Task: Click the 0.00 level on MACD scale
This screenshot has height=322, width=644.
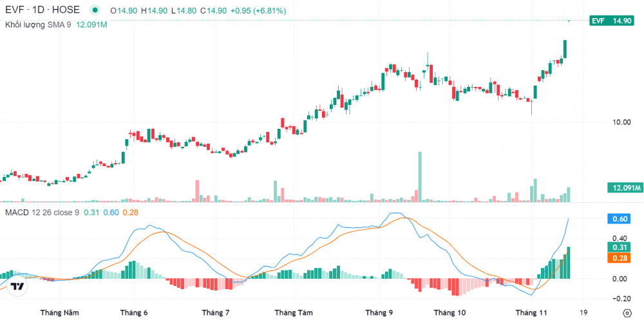Action: (x=620, y=279)
